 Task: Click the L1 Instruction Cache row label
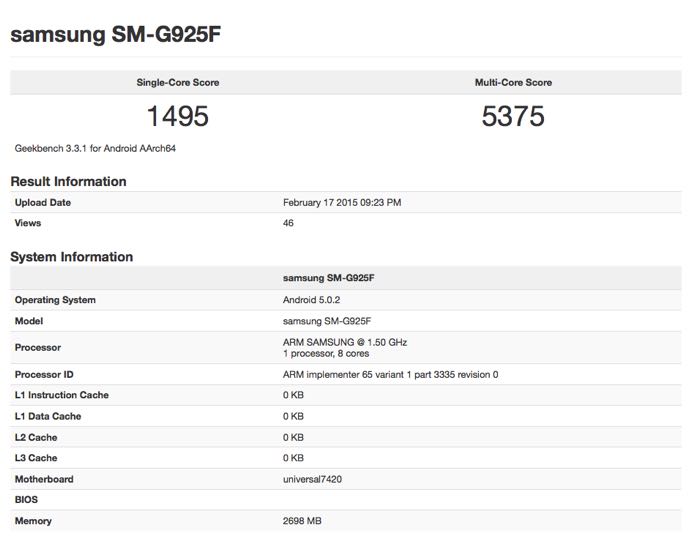tap(62, 395)
